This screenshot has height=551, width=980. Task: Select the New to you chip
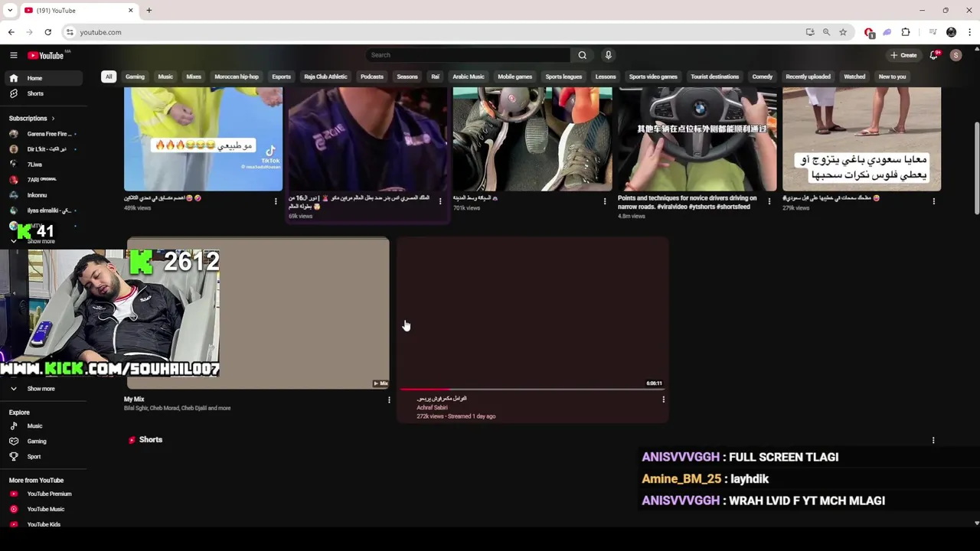(x=892, y=77)
